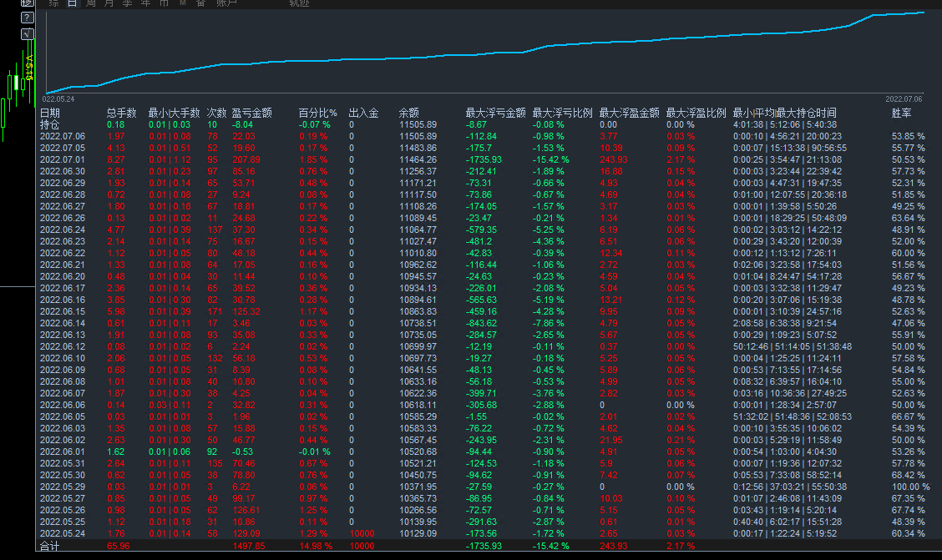This screenshot has height=560, width=942.
Task: Select the 2022.06.24 date row
Action: click(x=63, y=230)
